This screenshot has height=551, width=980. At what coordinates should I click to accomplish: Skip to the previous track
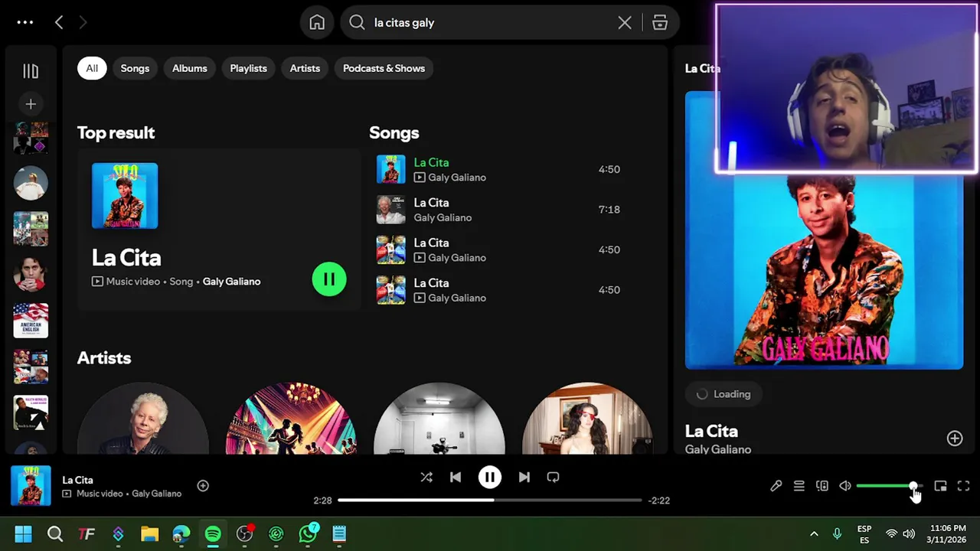[456, 478]
